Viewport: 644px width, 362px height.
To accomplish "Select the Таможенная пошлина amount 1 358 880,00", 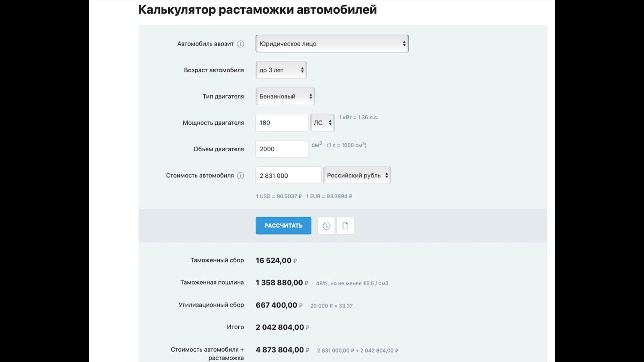I will click(279, 282).
